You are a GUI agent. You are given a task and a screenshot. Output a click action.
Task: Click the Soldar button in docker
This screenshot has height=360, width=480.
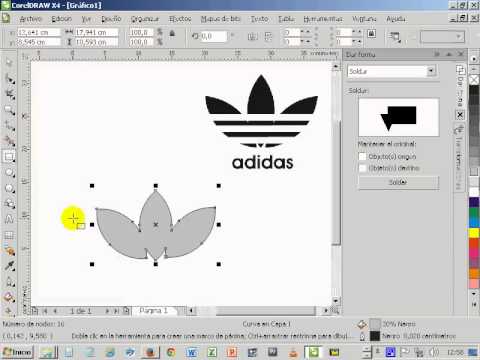pos(398,182)
